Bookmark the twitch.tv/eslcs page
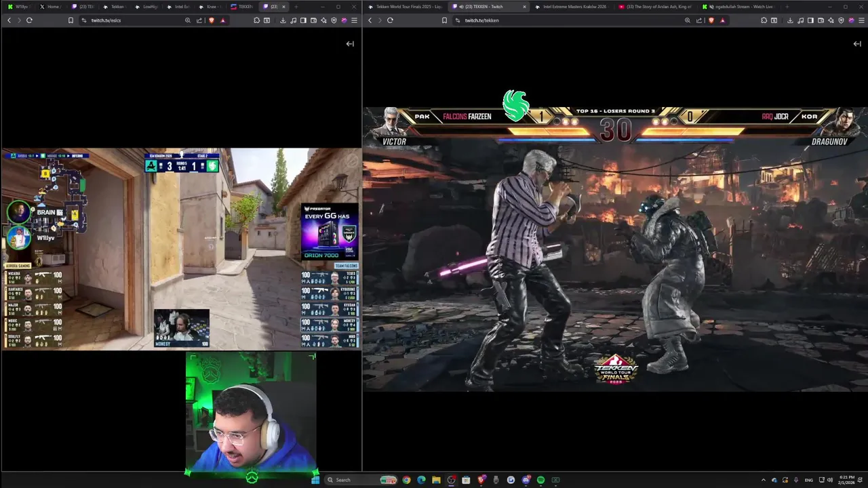Image resolution: width=868 pixels, height=488 pixels. (71, 20)
